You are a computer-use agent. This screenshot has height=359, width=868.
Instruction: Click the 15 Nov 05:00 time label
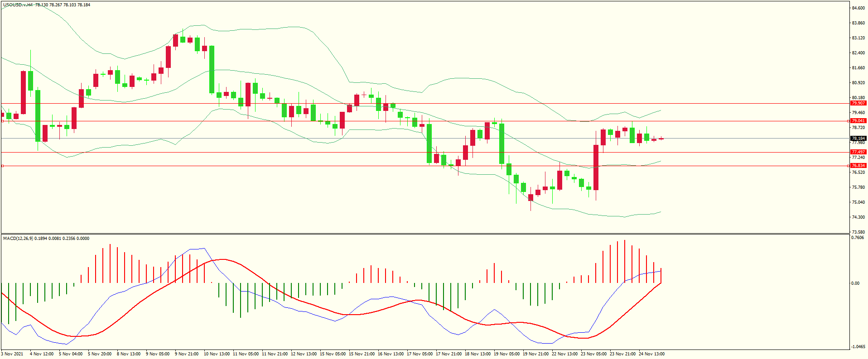click(333, 354)
